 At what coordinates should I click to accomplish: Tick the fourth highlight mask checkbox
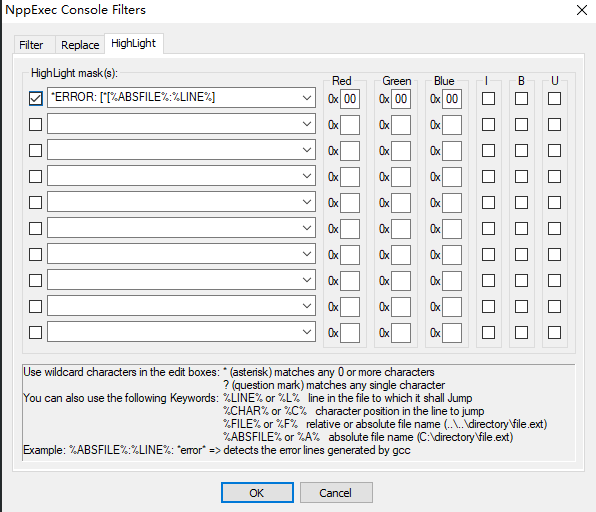tap(35, 176)
